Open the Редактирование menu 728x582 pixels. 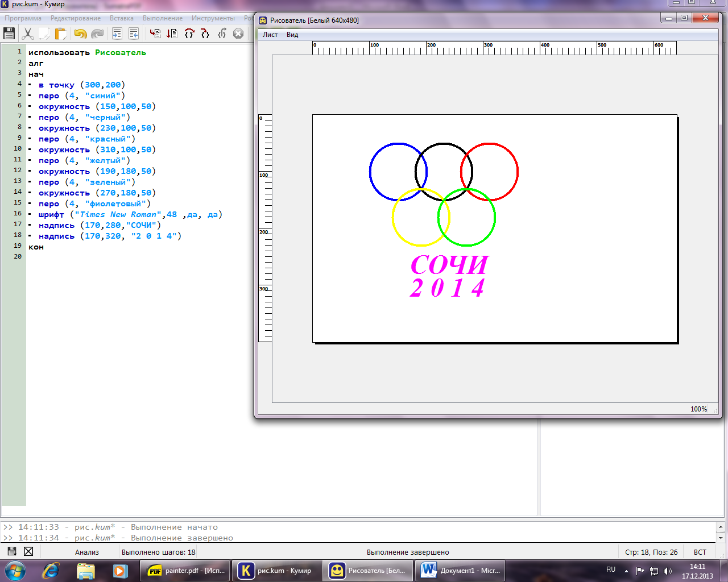(76, 18)
